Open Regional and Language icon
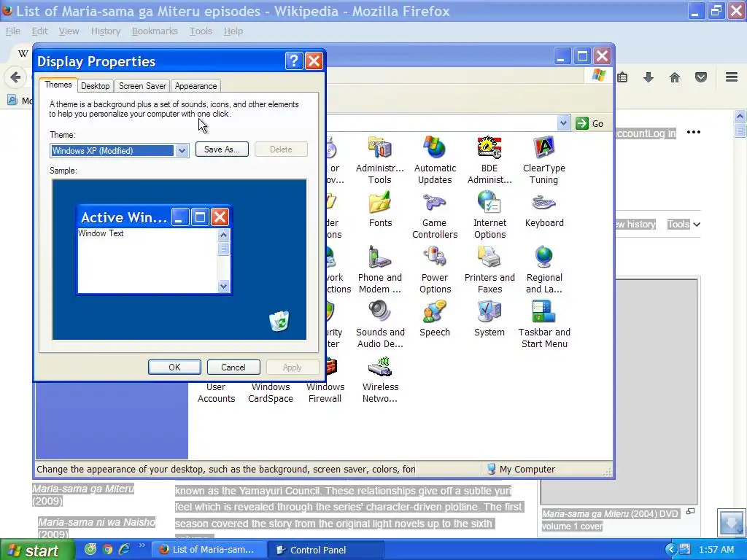 tap(544, 270)
